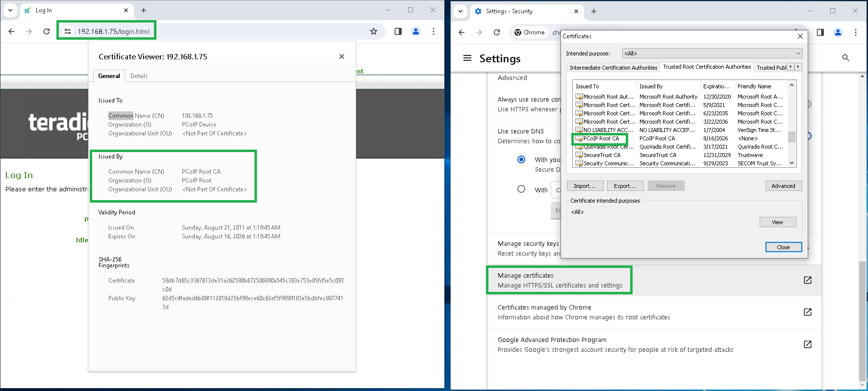Image resolution: width=868 pixels, height=391 pixels.
Task: Click Expires On date August 16, 2026
Action: pos(231,236)
